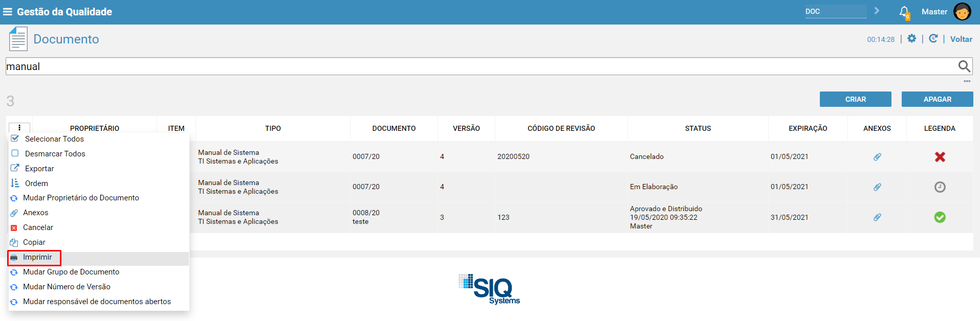Open the Master user avatar
Screen dimensions: 980x321
tap(962, 12)
